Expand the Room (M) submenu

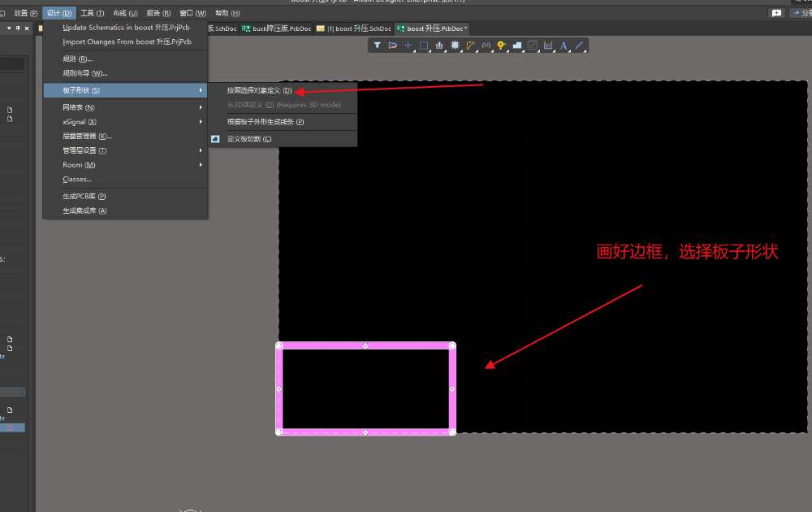(125, 165)
